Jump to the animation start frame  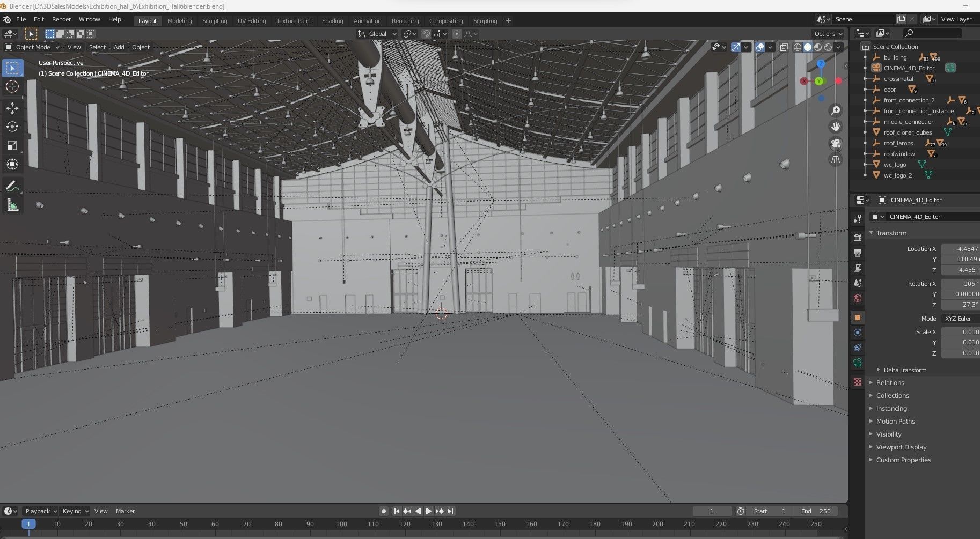[x=397, y=511]
